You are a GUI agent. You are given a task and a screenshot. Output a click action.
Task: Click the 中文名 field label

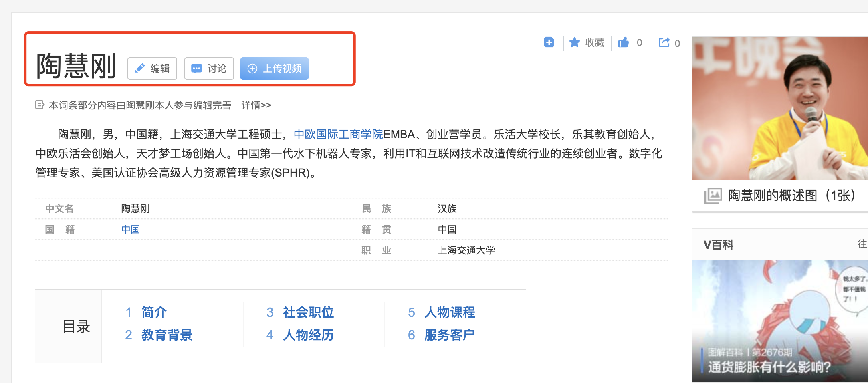(59, 209)
